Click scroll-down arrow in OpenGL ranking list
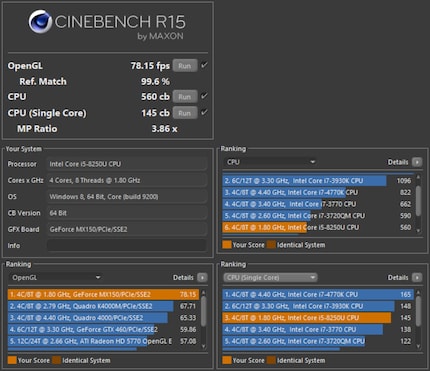This screenshot has width=430, height=371. point(204,346)
